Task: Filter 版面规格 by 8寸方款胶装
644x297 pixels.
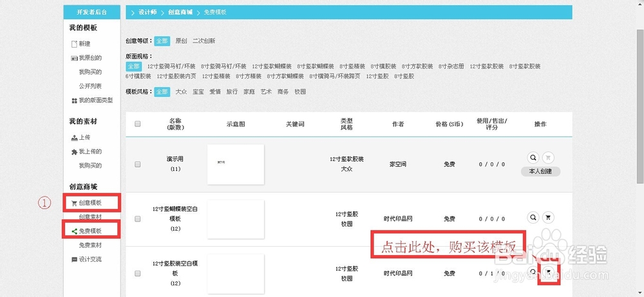Action: pyautogui.click(x=417, y=66)
